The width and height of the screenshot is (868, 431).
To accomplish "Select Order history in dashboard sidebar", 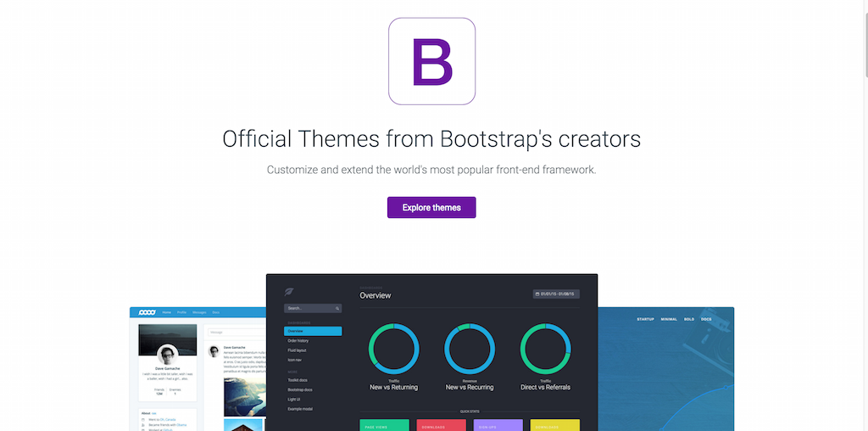I will tap(298, 341).
